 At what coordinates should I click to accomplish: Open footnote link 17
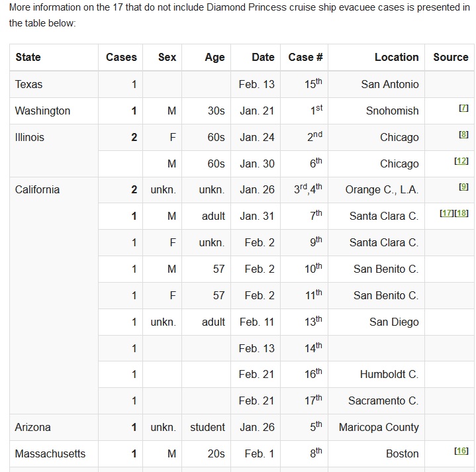tap(447, 213)
